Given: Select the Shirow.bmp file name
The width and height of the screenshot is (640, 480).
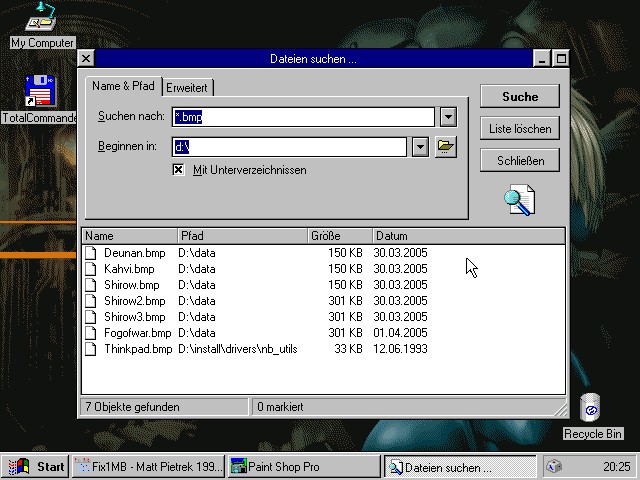Looking at the screenshot, I should (131, 285).
